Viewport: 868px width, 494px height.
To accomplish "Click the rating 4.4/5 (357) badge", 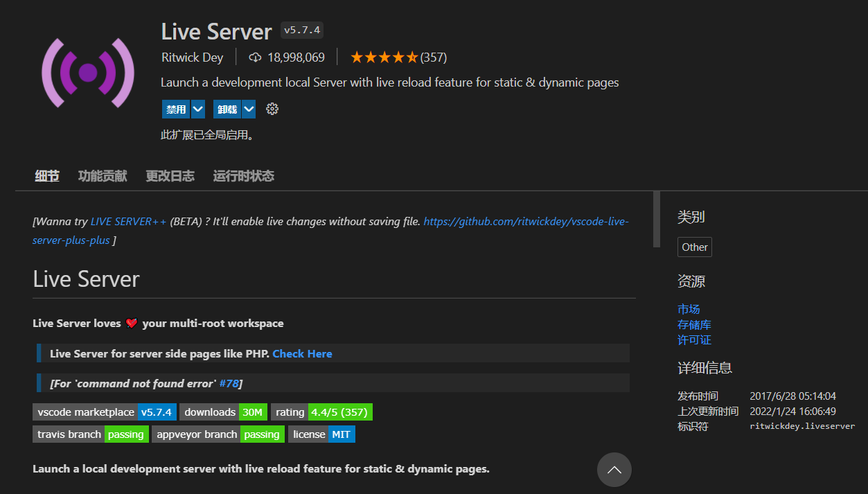I will 321,412.
